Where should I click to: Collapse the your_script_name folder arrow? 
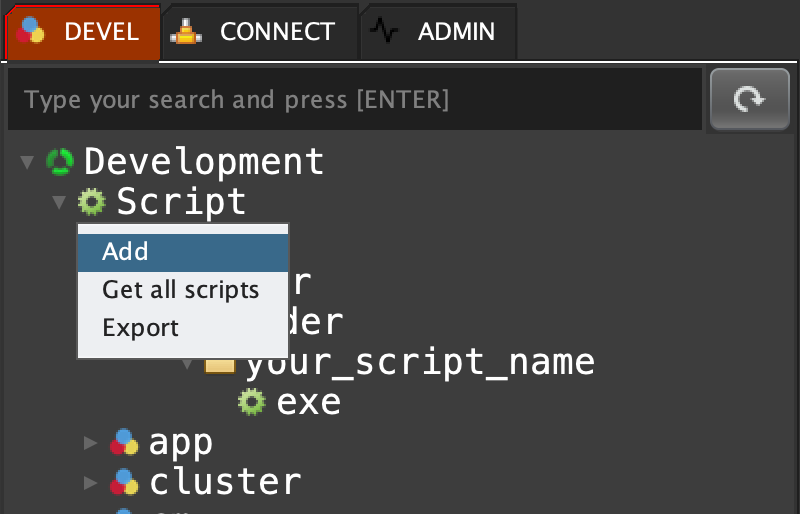(187, 362)
